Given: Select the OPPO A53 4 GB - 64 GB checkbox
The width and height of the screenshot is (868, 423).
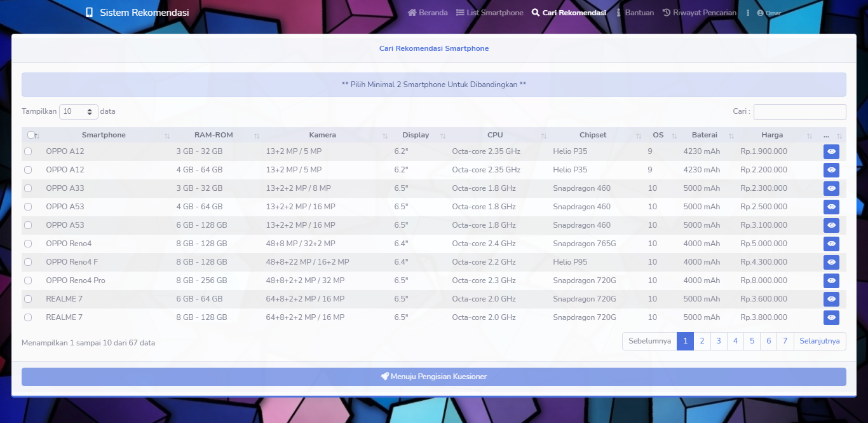Looking at the screenshot, I should point(28,207).
